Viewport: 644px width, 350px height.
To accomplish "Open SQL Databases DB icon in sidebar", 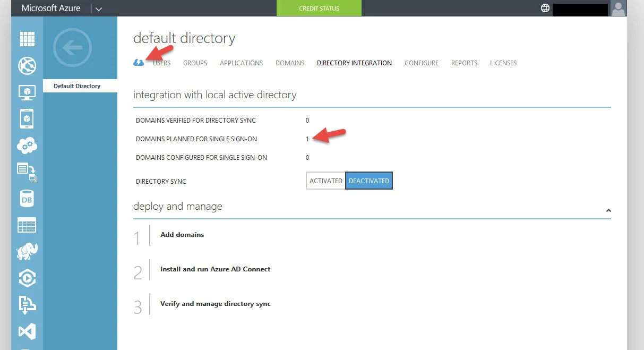I will coord(27,199).
